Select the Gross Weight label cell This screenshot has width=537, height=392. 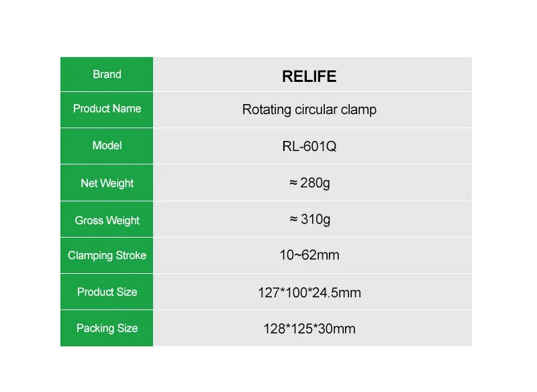pyautogui.click(x=107, y=219)
